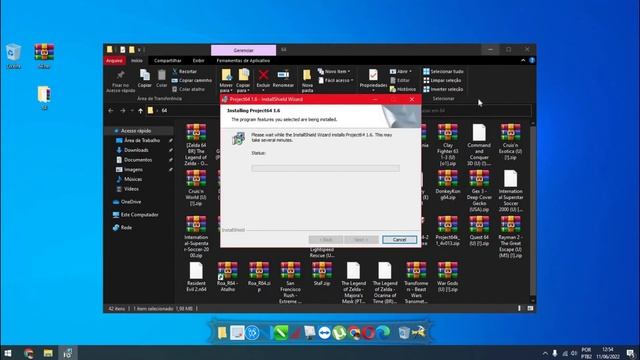
Task: Click Copiar caminho in the ribbon
Action: (x=192, y=80)
